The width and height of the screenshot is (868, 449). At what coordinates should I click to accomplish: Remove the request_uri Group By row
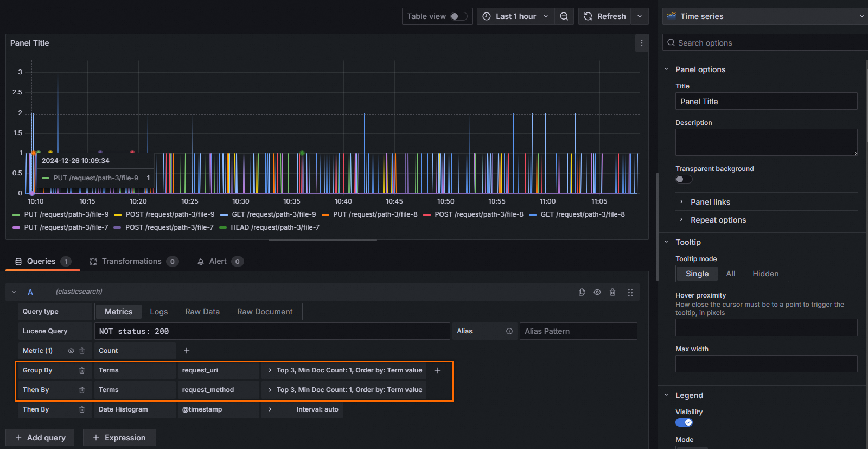click(x=82, y=370)
